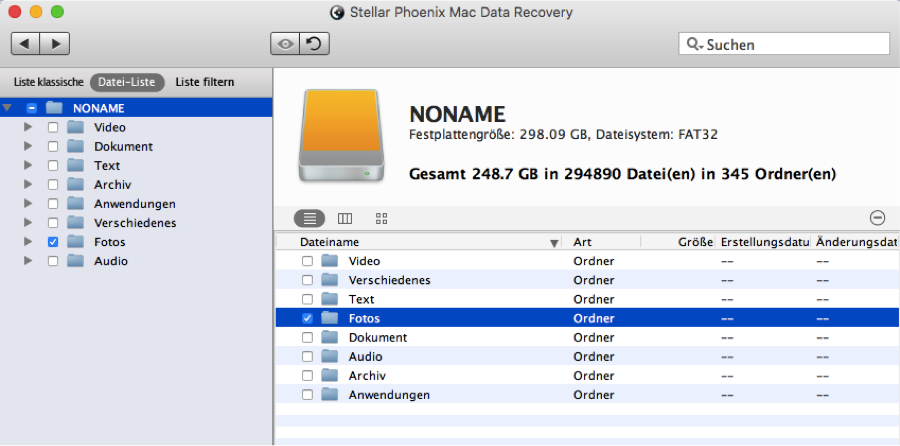This screenshot has width=900, height=446.
Task: Select Anwendungen in the sidebar tree
Action: 135,204
